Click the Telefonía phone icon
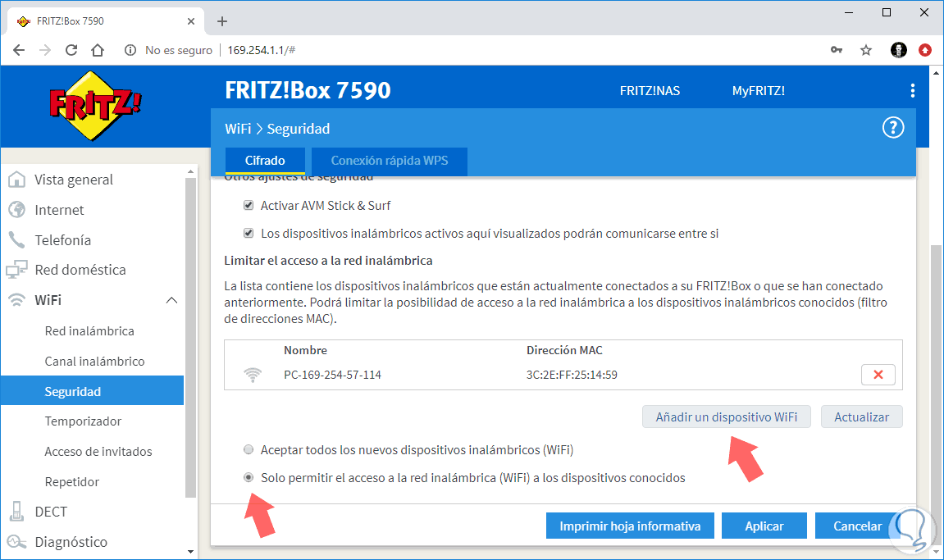The width and height of the screenshot is (944, 560). [x=17, y=239]
